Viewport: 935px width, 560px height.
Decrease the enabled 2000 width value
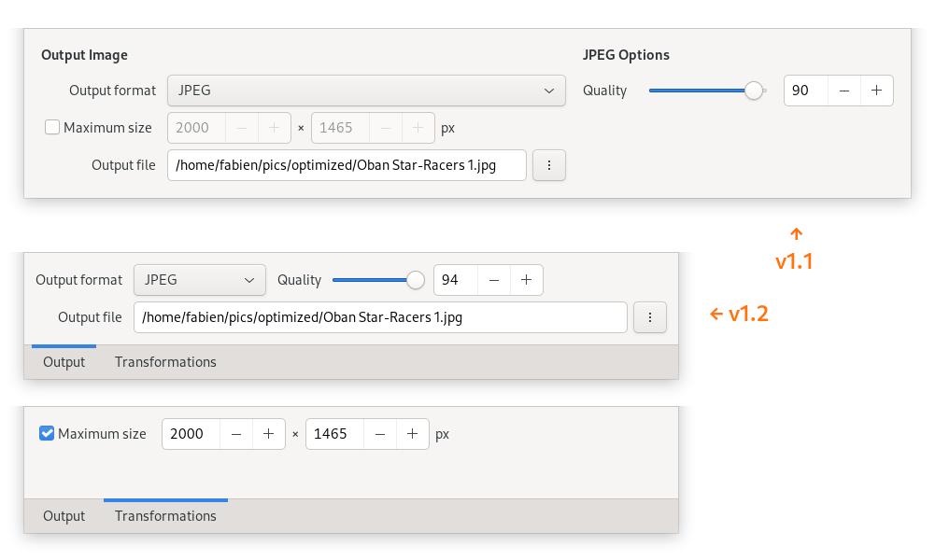coord(236,434)
